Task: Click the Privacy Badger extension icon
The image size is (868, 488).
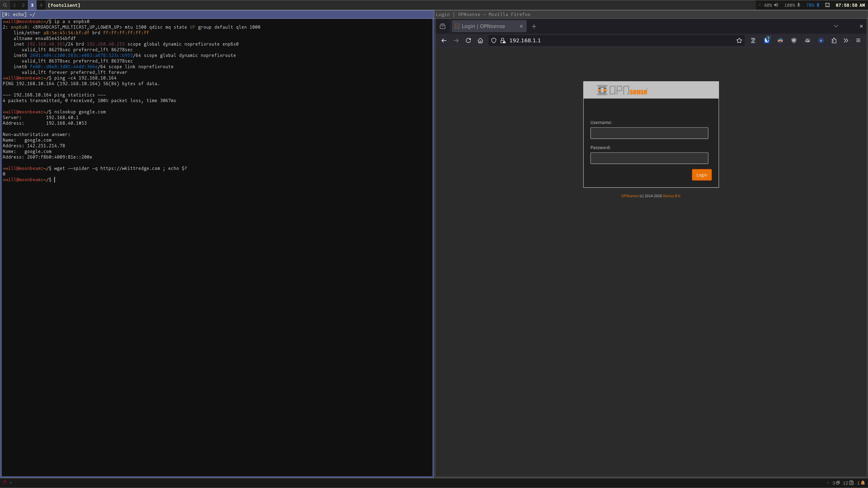Action: click(x=807, y=40)
